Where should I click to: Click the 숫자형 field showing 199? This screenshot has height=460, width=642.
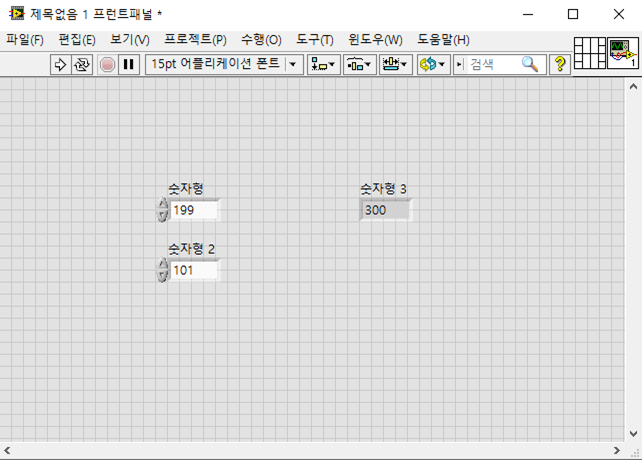coord(194,210)
